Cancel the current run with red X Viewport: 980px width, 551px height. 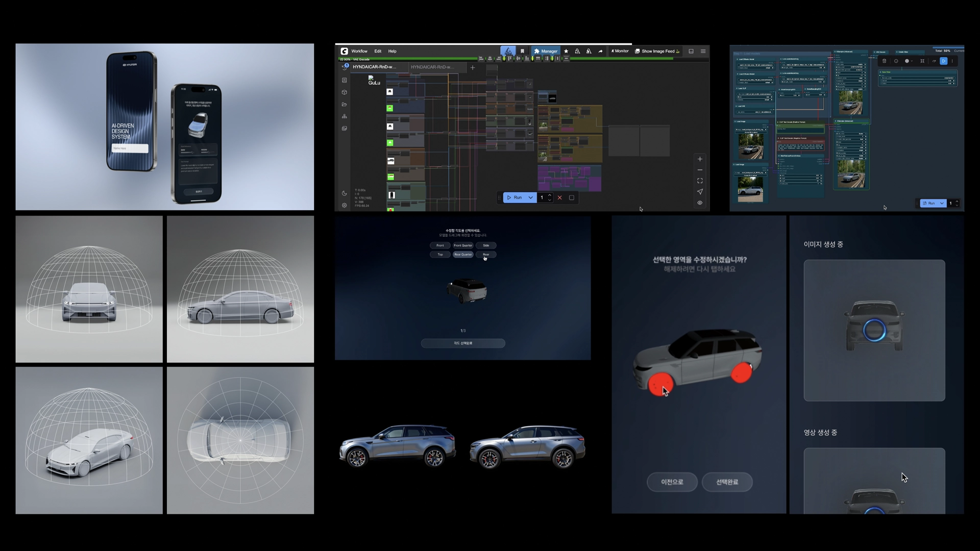pyautogui.click(x=560, y=197)
